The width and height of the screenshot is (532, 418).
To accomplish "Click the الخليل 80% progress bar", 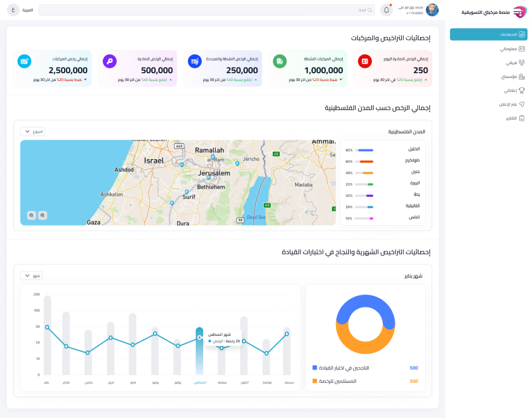I will 364,149.
